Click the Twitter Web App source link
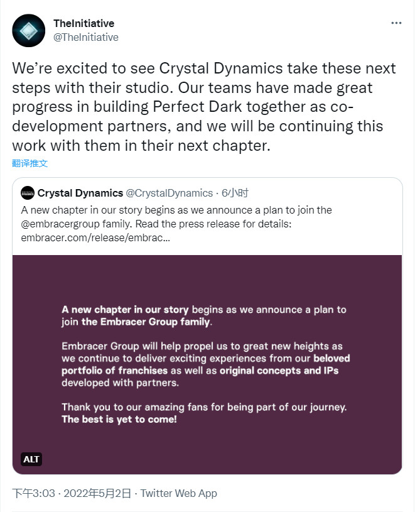 point(178,493)
